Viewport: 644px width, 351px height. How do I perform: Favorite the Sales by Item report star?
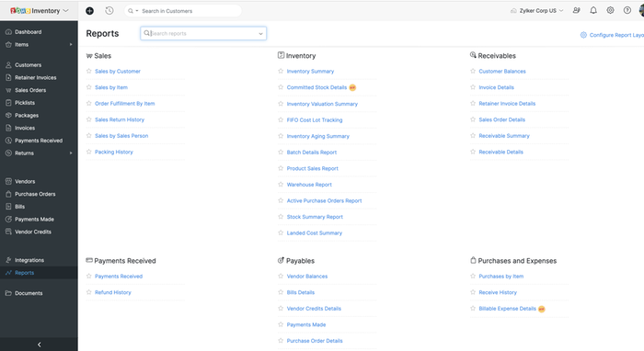point(88,87)
